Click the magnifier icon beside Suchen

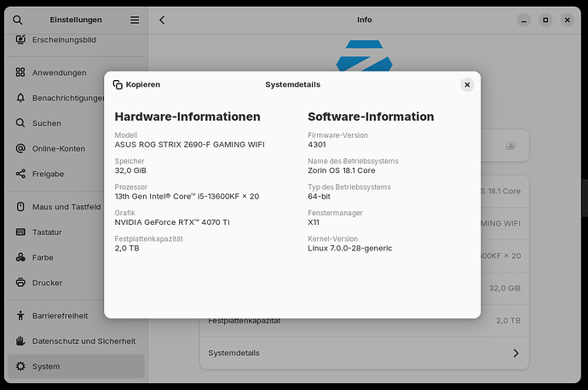click(x=20, y=123)
